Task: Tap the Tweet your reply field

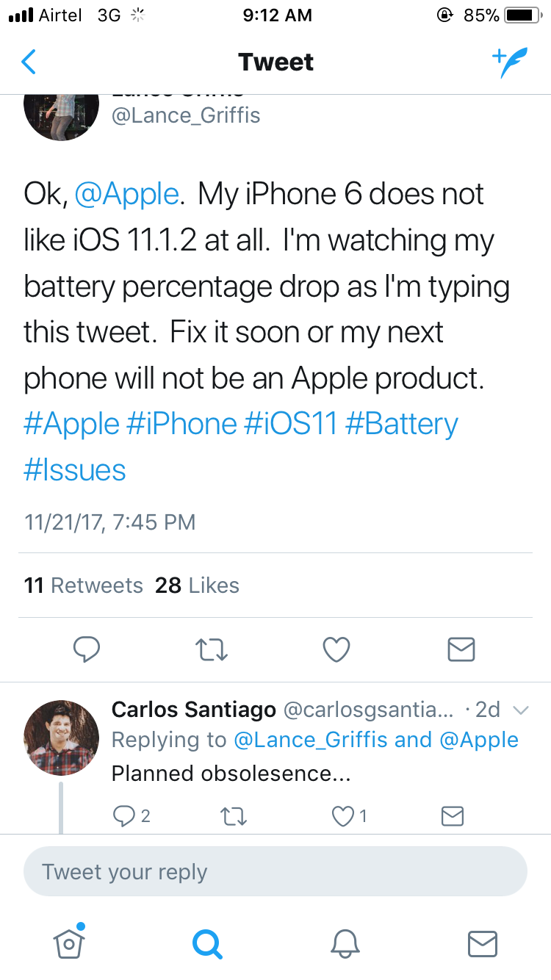Action: [275, 872]
